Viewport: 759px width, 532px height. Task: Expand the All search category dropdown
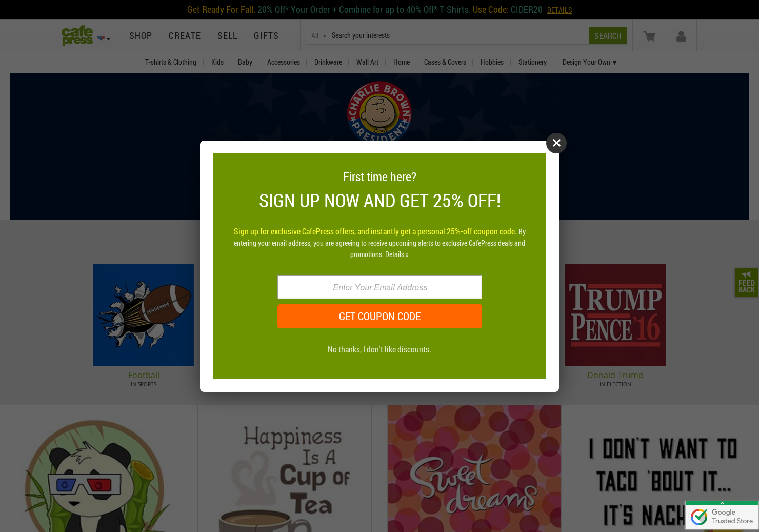tap(318, 36)
